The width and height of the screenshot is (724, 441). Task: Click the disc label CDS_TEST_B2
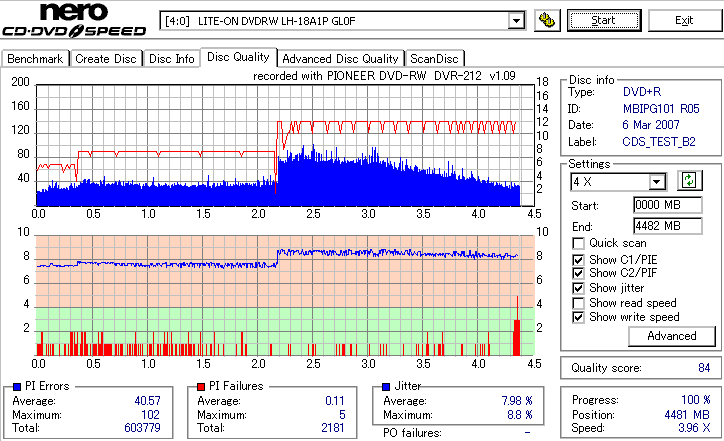[x=659, y=142]
